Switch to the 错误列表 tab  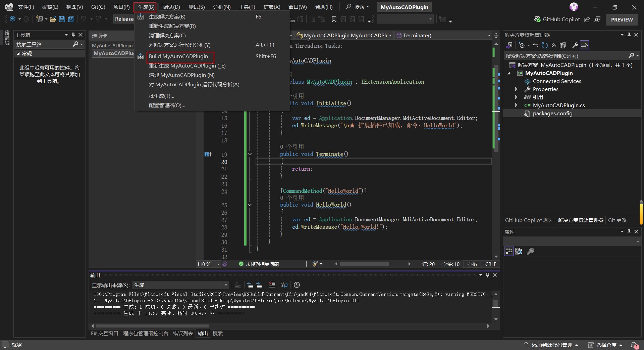pos(183,334)
